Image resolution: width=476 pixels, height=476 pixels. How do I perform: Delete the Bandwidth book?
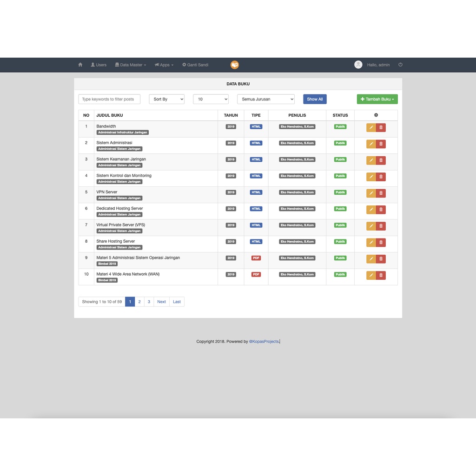click(381, 127)
